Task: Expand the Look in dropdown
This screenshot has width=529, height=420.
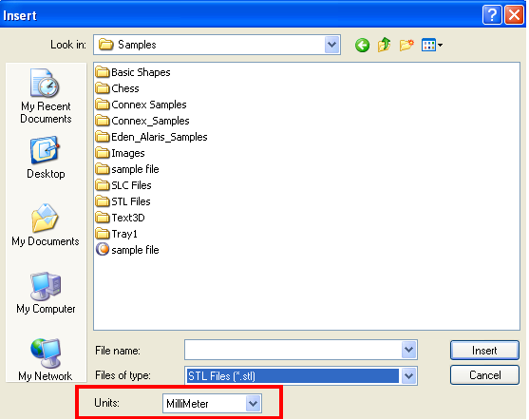Action: click(332, 45)
